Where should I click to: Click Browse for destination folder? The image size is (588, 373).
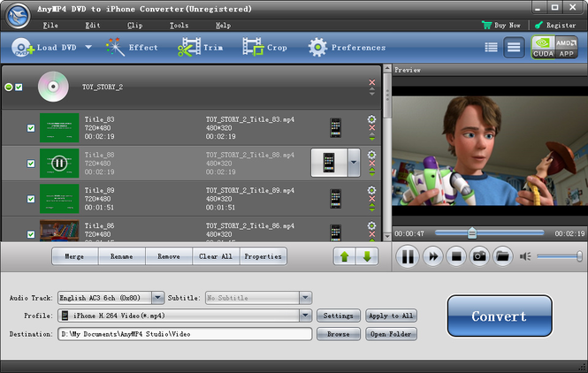pos(339,334)
